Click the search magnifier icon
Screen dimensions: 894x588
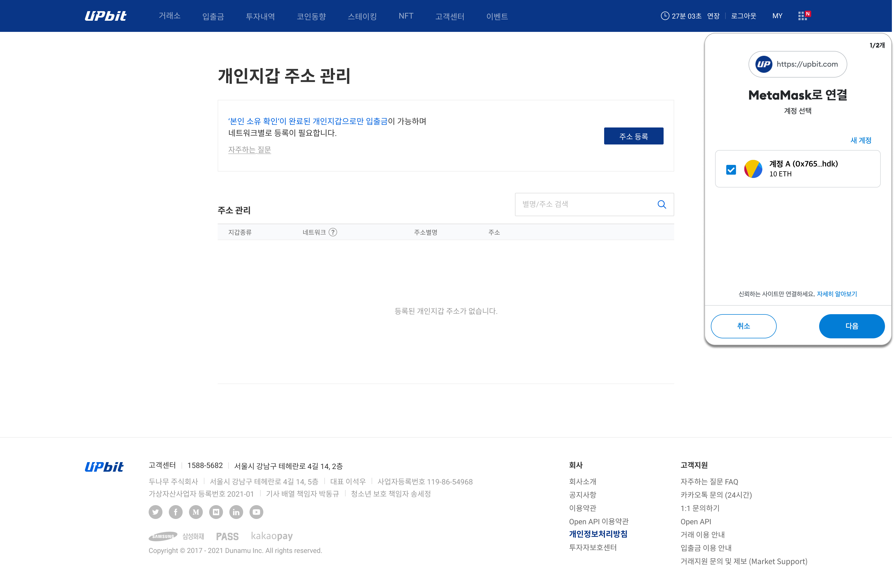click(661, 204)
